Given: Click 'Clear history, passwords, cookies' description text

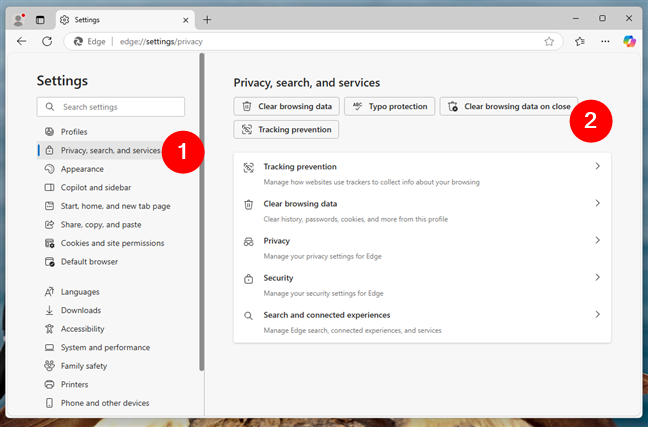Looking at the screenshot, I should click(x=355, y=219).
